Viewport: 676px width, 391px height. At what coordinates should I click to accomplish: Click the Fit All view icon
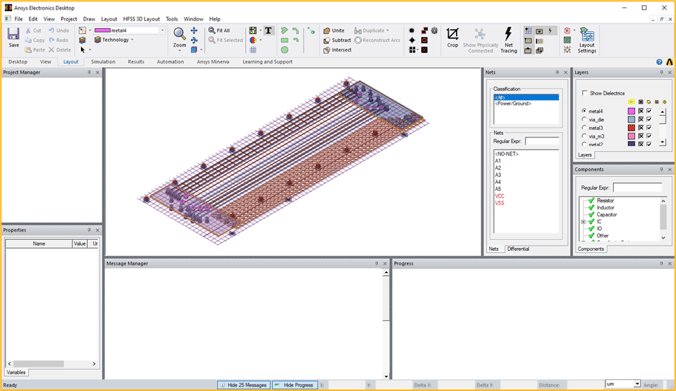[219, 31]
